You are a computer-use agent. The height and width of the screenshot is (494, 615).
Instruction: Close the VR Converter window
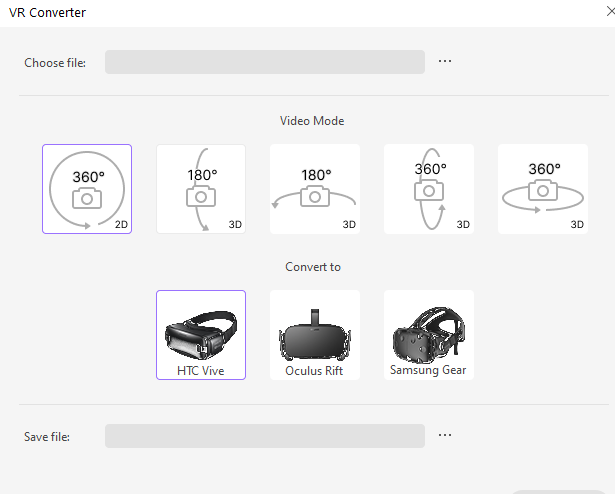(x=610, y=12)
